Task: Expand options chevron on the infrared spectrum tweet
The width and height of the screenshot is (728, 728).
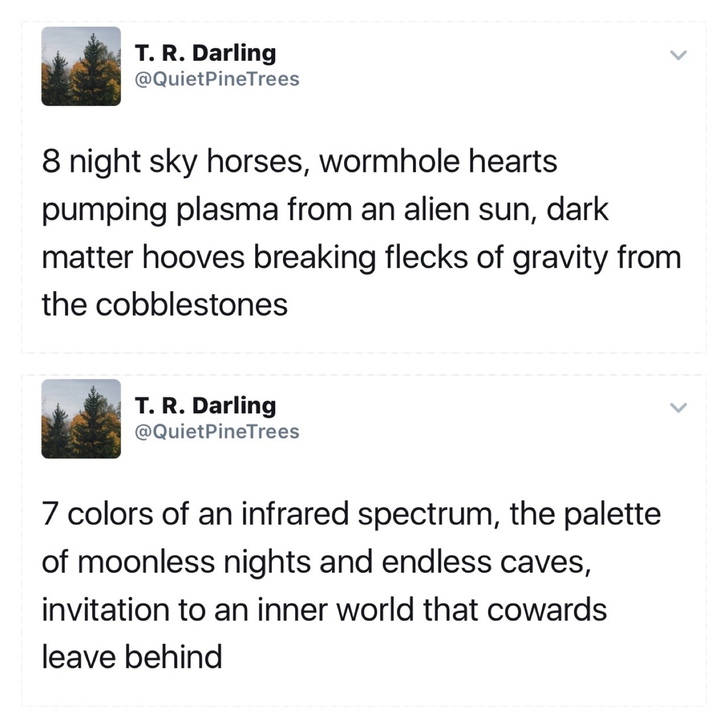Action: pyautogui.click(x=678, y=408)
